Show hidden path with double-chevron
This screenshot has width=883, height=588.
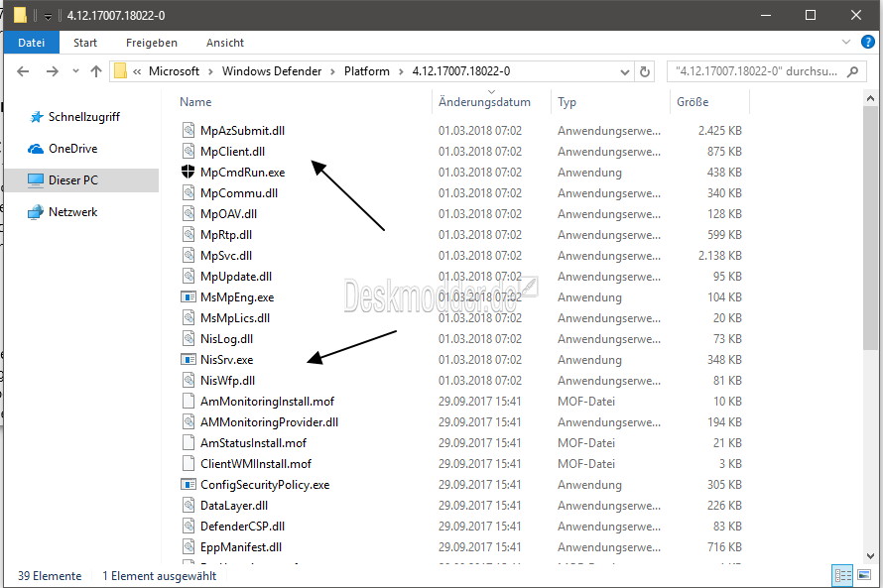tap(137, 71)
